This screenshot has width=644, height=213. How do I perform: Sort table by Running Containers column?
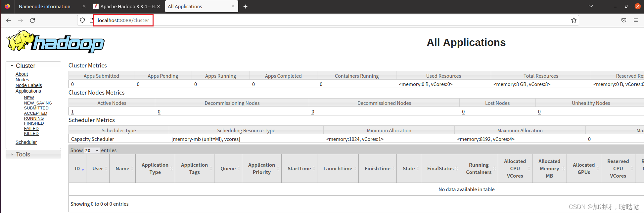pyautogui.click(x=479, y=169)
